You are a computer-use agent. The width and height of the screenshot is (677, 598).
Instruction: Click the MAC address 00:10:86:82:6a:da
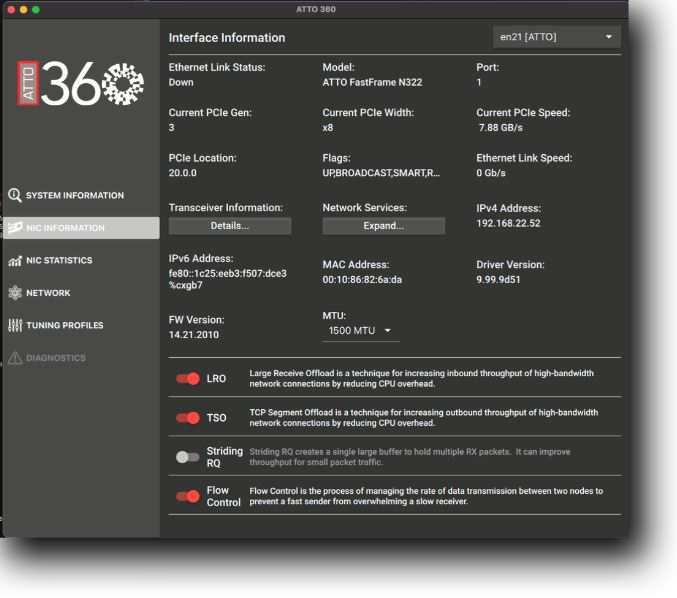[362, 280]
